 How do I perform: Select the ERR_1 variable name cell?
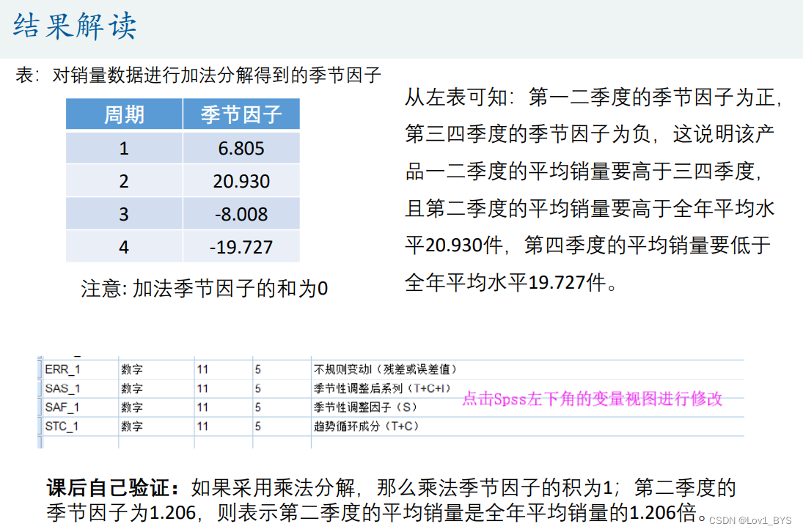(63, 369)
